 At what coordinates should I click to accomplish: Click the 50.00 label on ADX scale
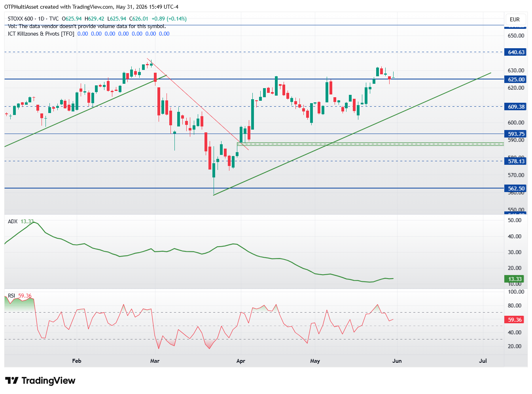515,220
